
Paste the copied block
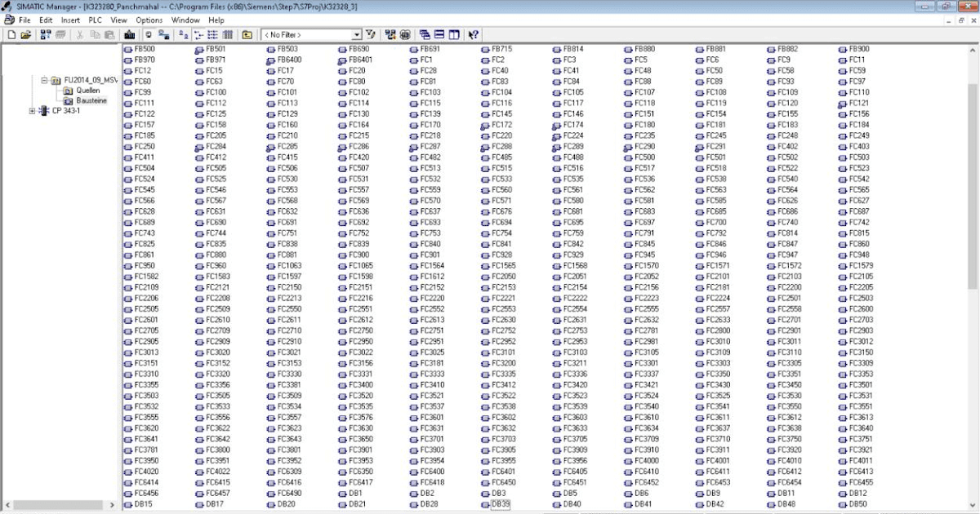tap(109, 34)
